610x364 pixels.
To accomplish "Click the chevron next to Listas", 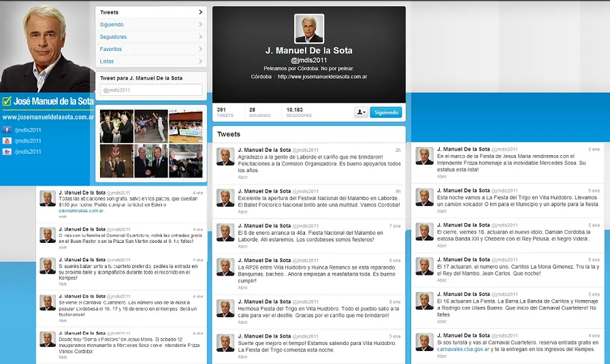I will click(x=201, y=61).
